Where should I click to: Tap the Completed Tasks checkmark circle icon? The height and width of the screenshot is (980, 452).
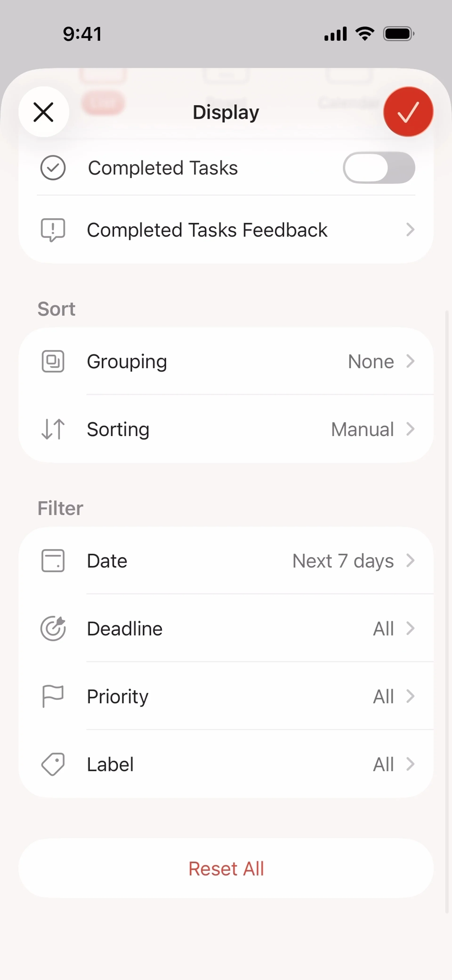point(53,168)
